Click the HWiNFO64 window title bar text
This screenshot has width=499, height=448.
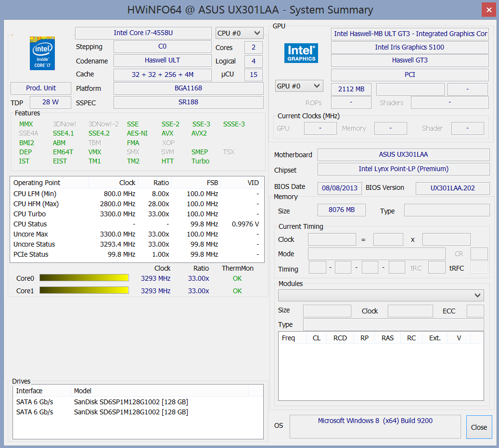coord(250,10)
